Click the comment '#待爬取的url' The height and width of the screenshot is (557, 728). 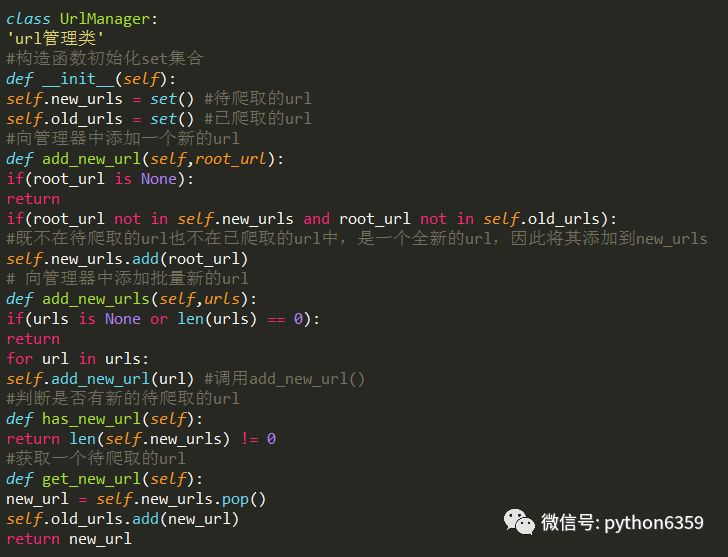(x=258, y=98)
